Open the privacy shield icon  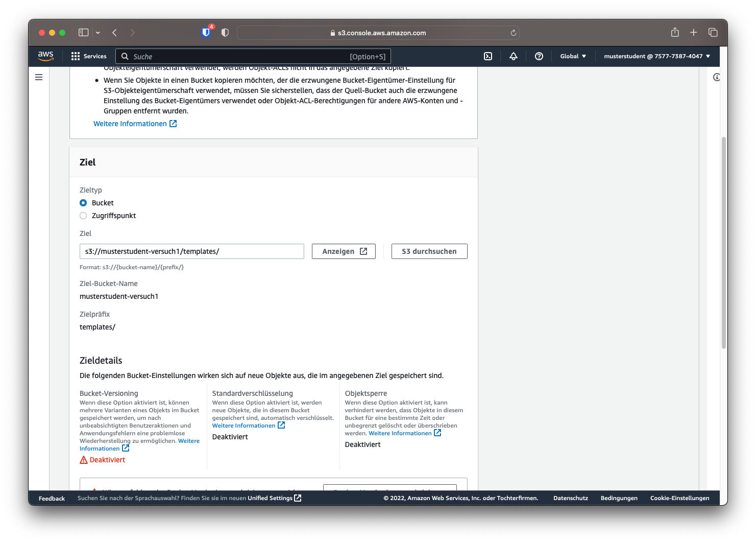(x=225, y=33)
